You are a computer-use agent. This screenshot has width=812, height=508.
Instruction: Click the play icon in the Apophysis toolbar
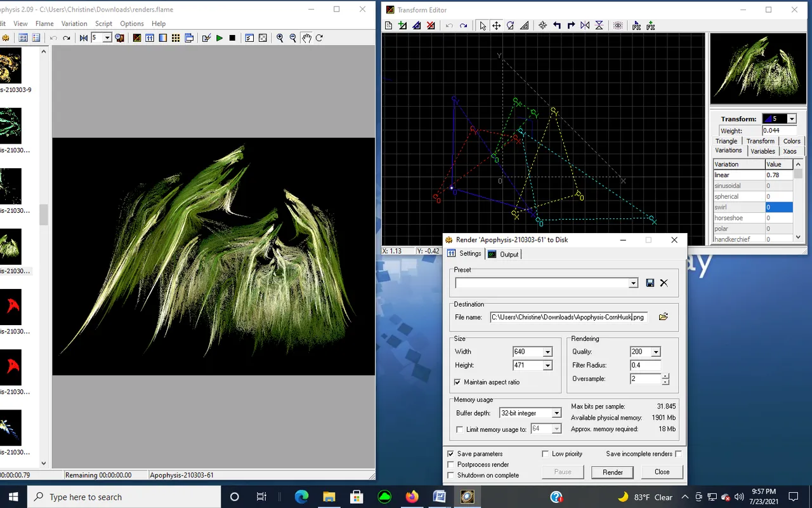[x=219, y=38]
